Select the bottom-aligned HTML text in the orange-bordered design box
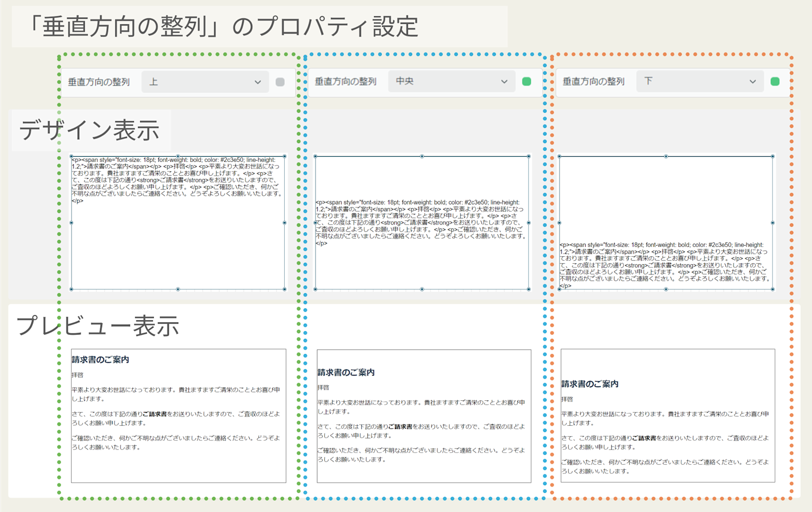Screen dimensions: 812x512 tap(665, 265)
